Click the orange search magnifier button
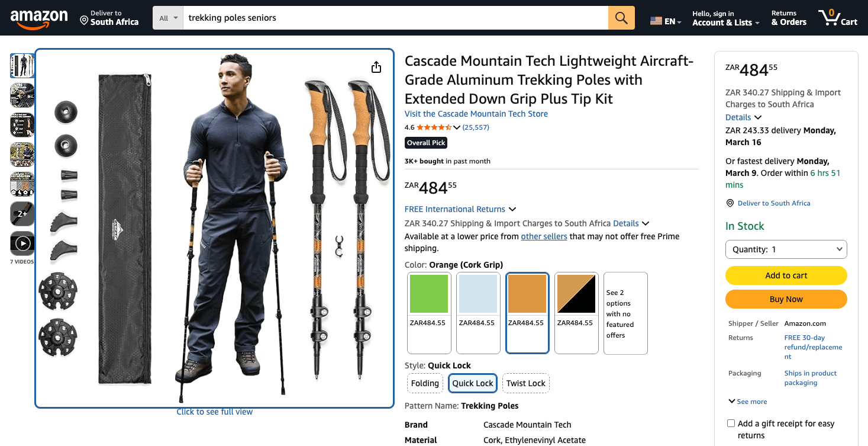This screenshot has width=868, height=446. coord(621,18)
